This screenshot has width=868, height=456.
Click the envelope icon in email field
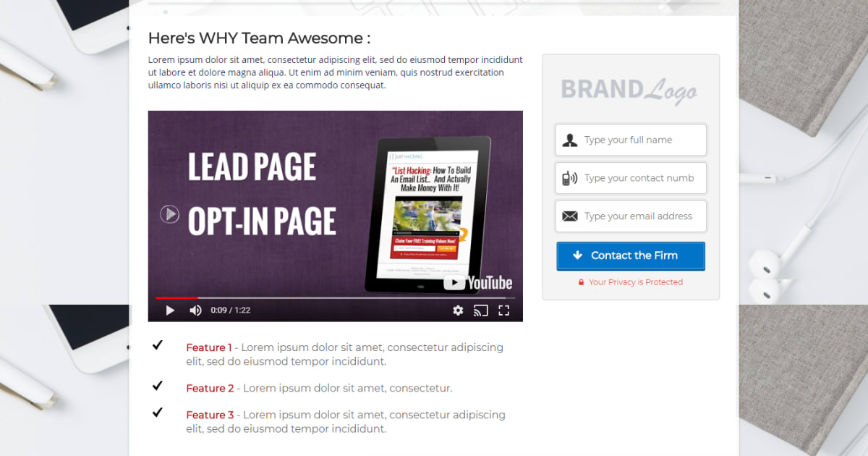(570, 216)
